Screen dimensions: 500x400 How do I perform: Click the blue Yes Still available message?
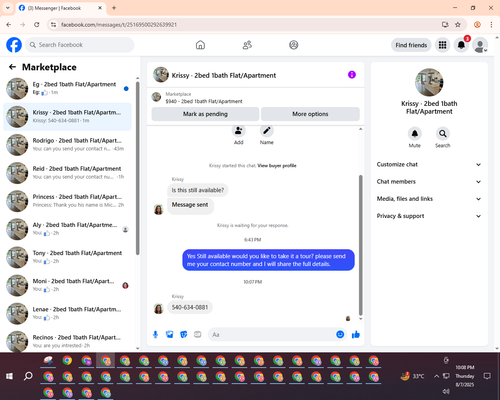(268, 260)
